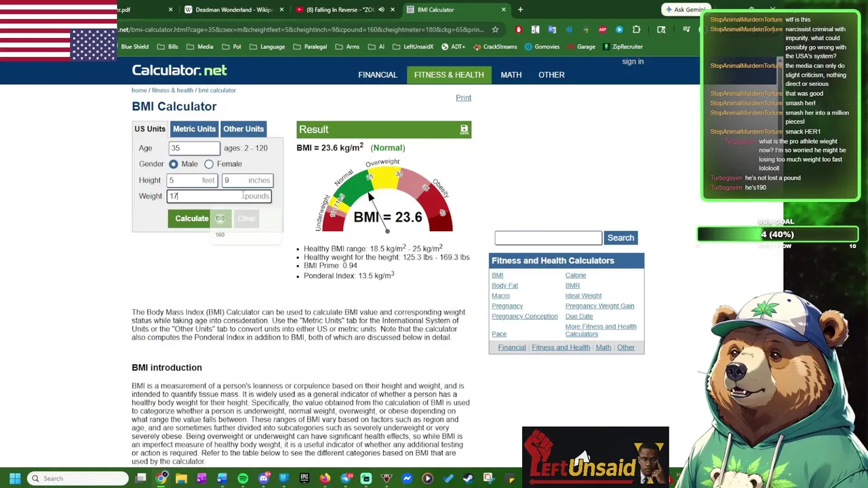Click the site search text box
Image resolution: width=868 pixels, height=488 pixels.
[x=548, y=238]
